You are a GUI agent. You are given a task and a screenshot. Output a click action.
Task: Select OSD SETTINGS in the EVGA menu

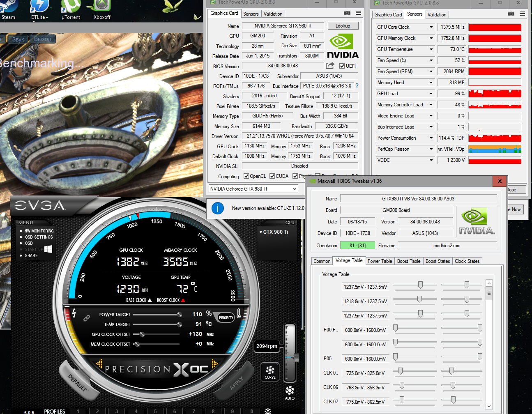click(39, 237)
